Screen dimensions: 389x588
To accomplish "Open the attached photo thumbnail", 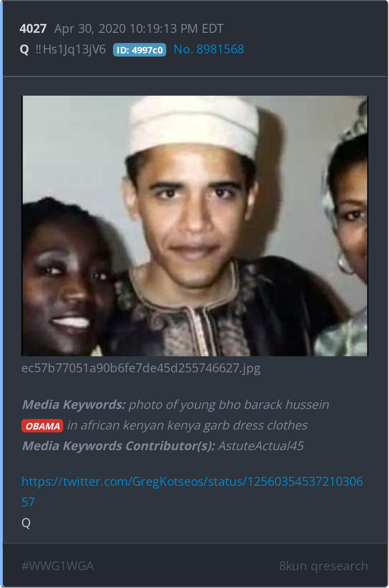I will (194, 226).
